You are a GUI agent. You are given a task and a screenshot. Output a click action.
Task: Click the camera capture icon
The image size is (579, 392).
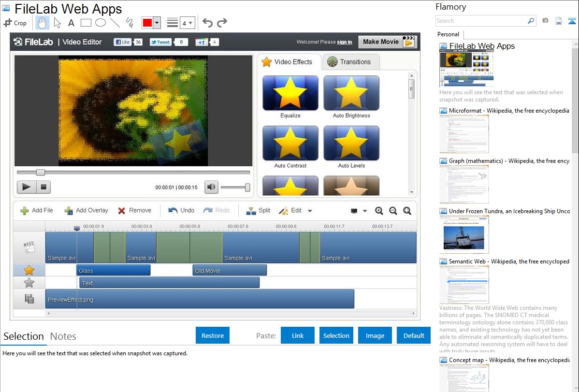point(545,21)
